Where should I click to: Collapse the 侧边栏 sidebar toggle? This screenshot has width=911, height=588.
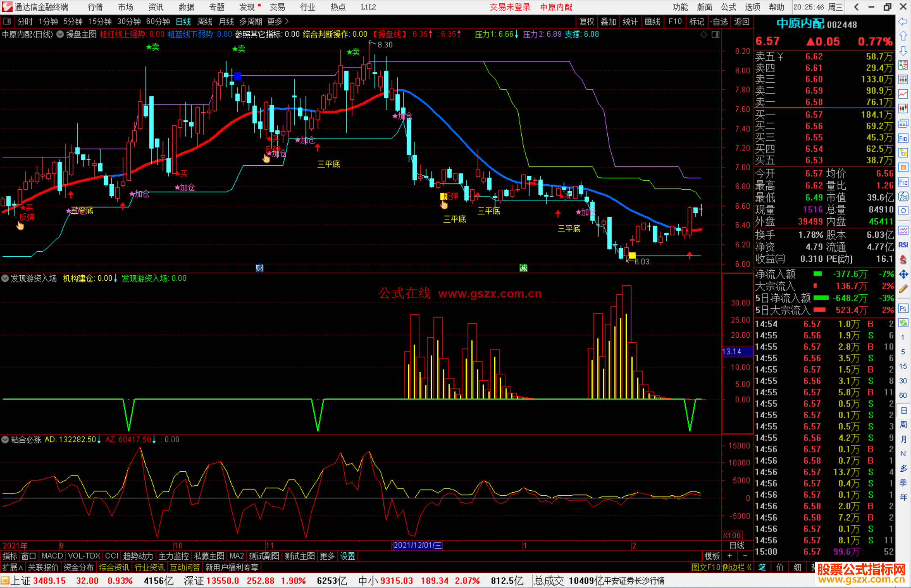click(x=737, y=567)
